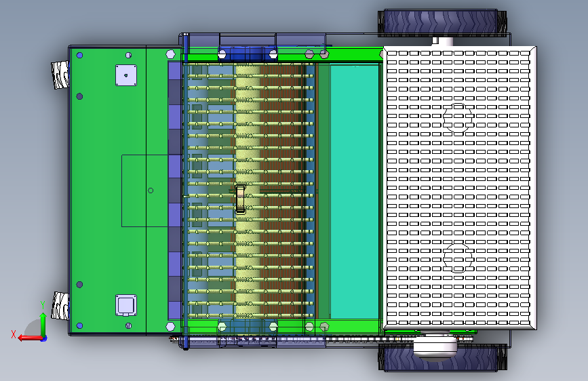Select the lower-left small caster wheel
This screenshot has height=381, width=588.
[60, 306]
